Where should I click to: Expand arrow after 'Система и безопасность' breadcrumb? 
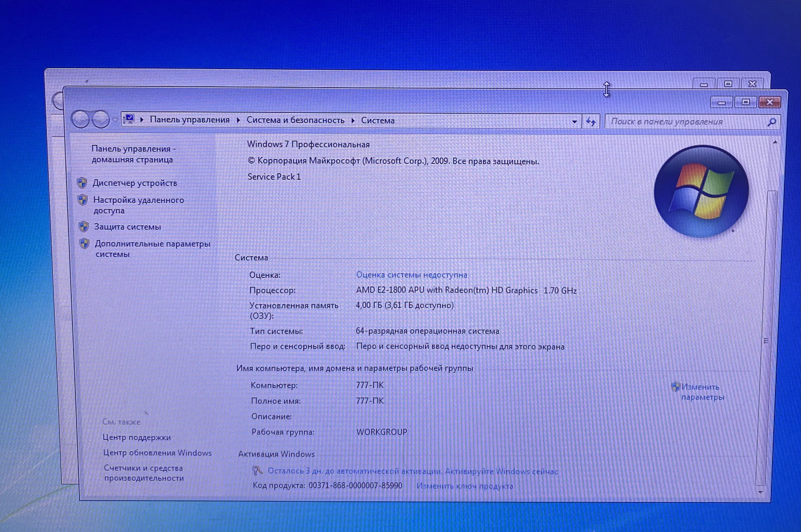pos(353,121)
